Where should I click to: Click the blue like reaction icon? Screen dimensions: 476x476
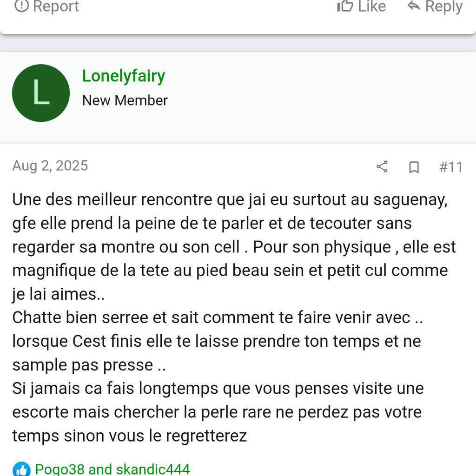(x=21, y=469)
